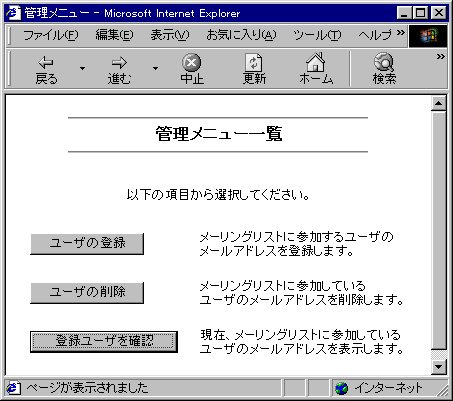The height and width of the screenshot is (401, 453).
Task: Click the ユーザの登録 button
Action: [x=87, y=244]
